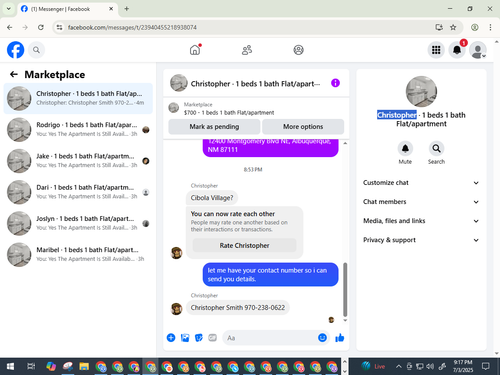Show hidden system tray icons chevron

point(398,367)
